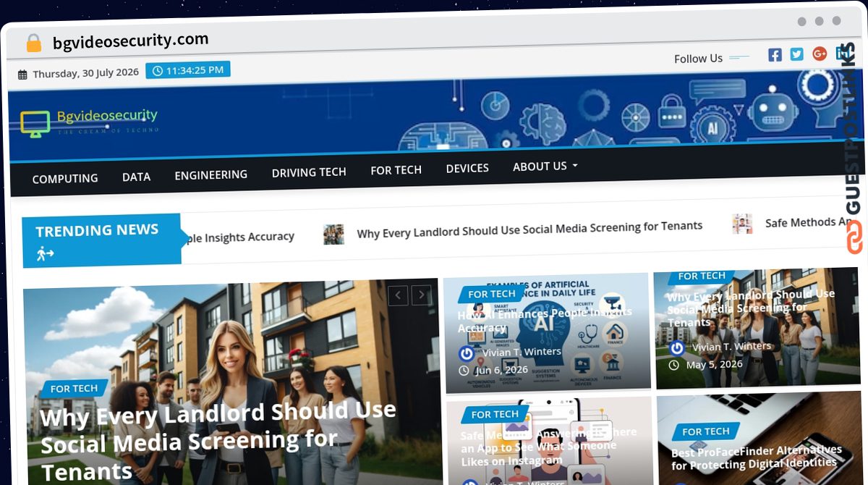Image resolution: width=868 pixels, height=485 pixels.
Task: Click thumbnail beside Safe Methods trending item
Action: click(x=742, y=224)
